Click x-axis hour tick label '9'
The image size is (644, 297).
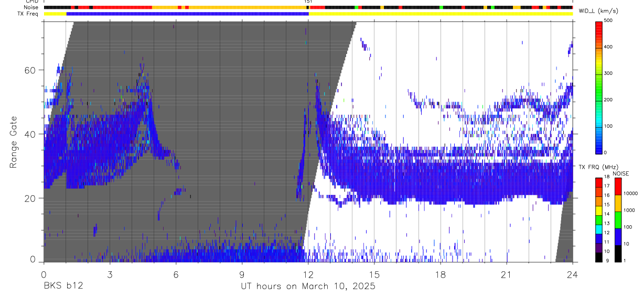pyautogui.click(x=242, y=274)
